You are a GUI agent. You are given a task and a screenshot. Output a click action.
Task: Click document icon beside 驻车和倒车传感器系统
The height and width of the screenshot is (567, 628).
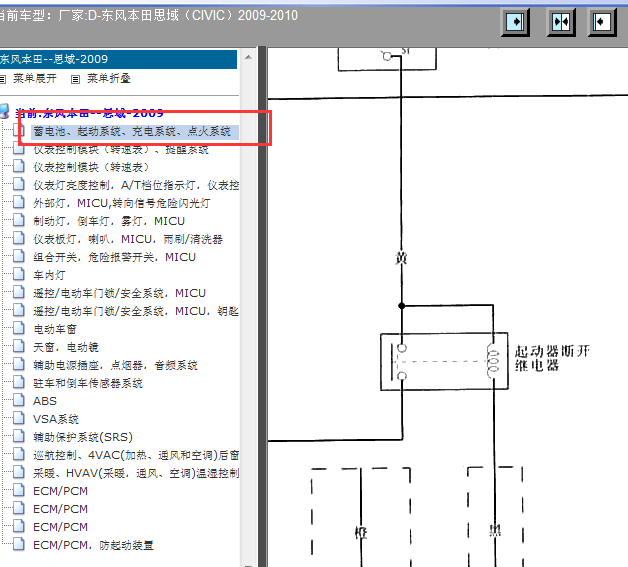coord(18,382)
